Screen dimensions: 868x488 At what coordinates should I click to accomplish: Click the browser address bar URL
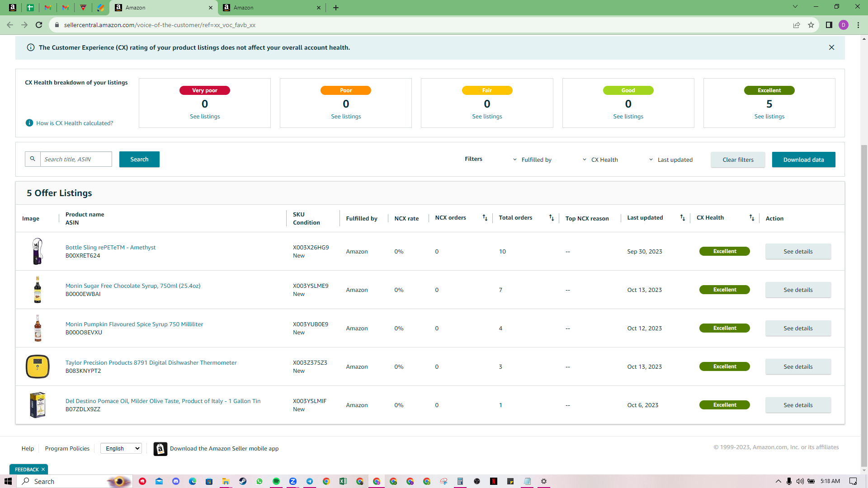tap(160, 25)
